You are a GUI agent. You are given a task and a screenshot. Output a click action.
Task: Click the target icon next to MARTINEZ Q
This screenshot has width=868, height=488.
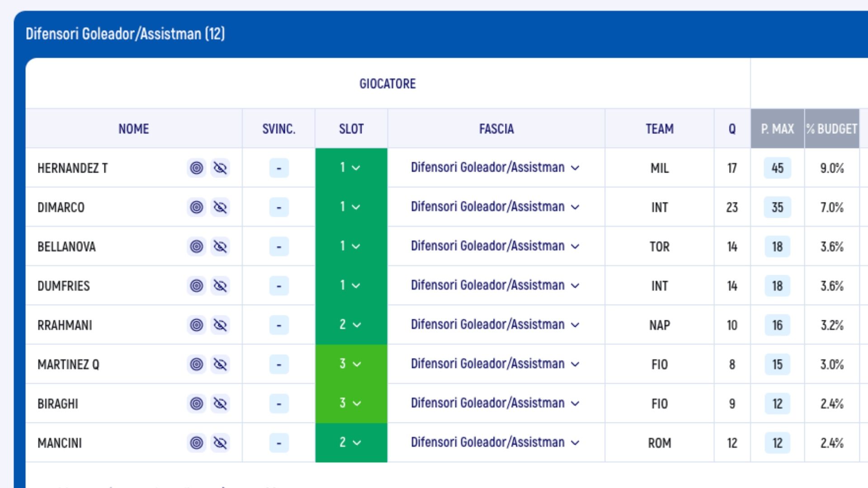(197, 365)
